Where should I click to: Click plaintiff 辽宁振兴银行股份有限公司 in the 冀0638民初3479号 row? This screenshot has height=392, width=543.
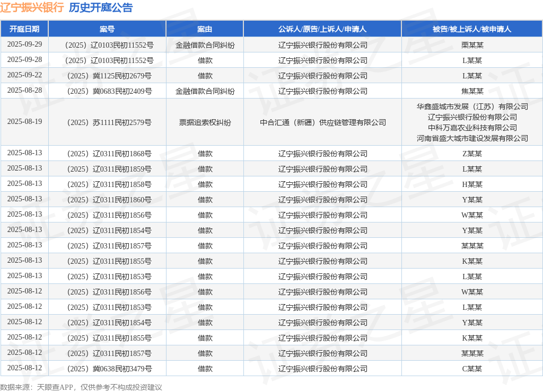(323, 369)
